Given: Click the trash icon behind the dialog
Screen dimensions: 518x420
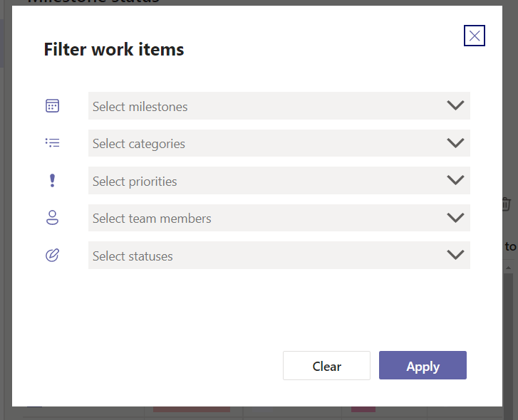Looking at the screenshot, I should (x=507, y=203).
